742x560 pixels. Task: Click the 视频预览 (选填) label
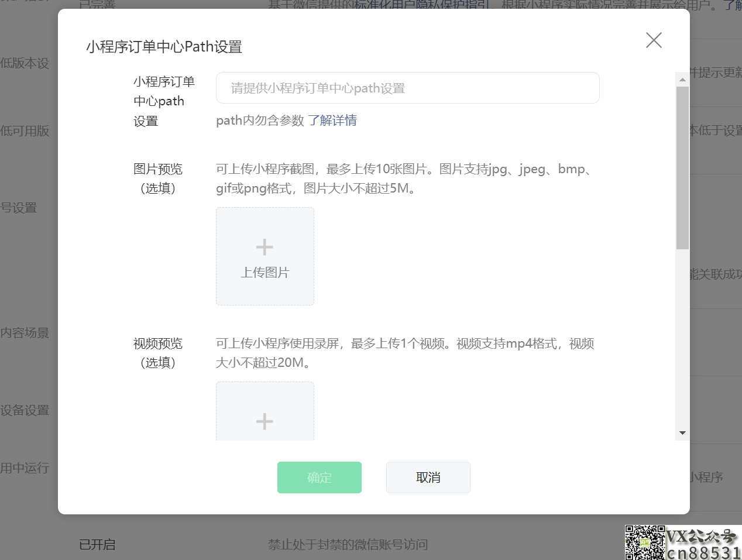(x=158, y=353)
